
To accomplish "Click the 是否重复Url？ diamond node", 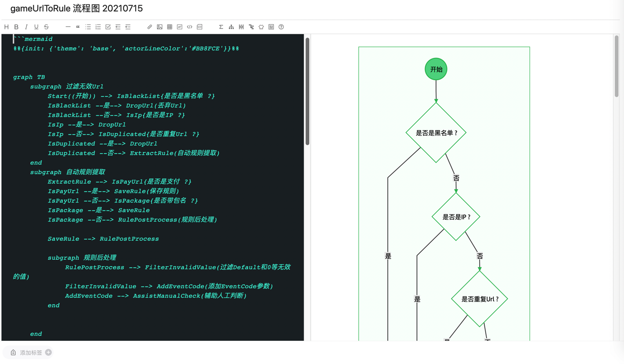I will coord(479,299).
